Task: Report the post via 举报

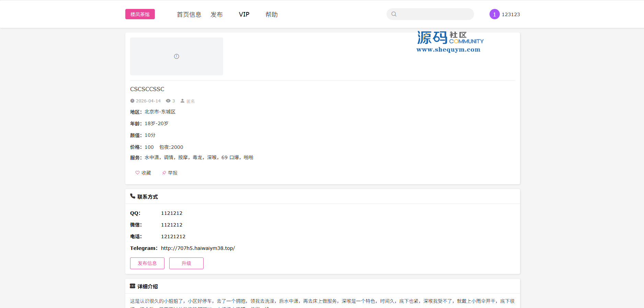Action: click(x=170, y=173)
